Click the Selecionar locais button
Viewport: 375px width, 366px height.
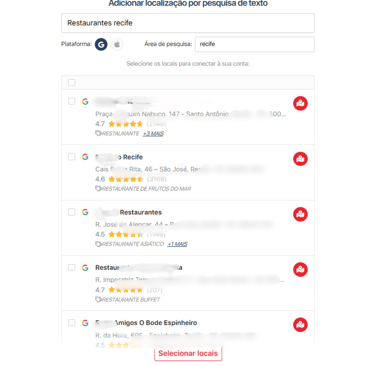(x=188, y=354)
